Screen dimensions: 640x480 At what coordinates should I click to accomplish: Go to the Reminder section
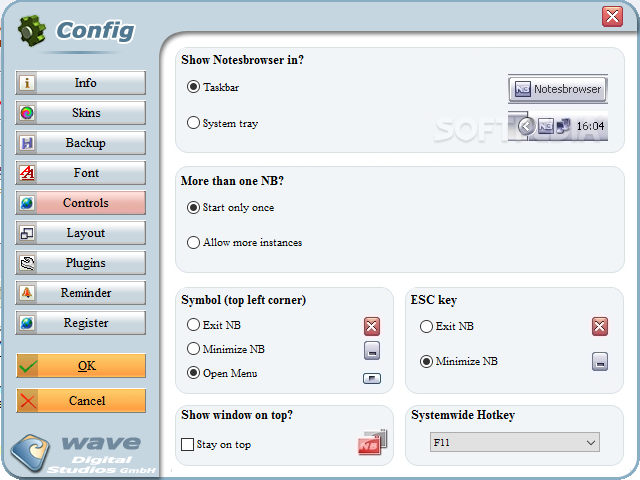tap(80, 293)
